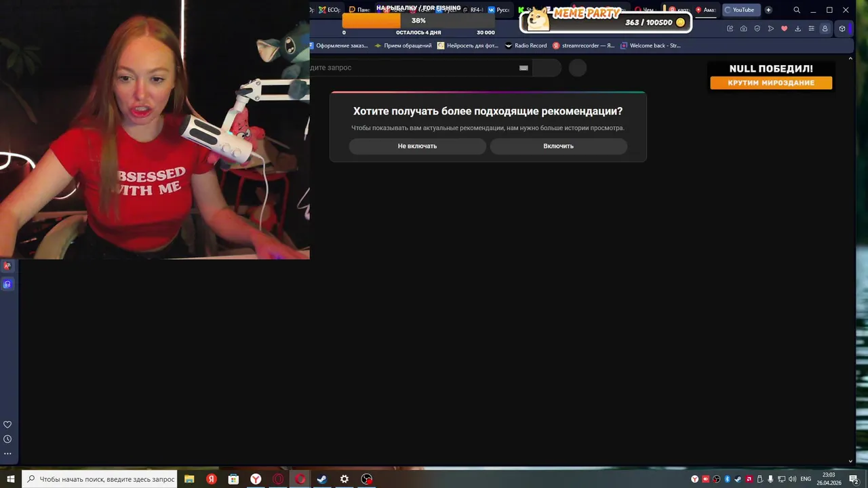Click the profile account icon in toolbar
The image size is (868, 488).
tap(825, 28)
